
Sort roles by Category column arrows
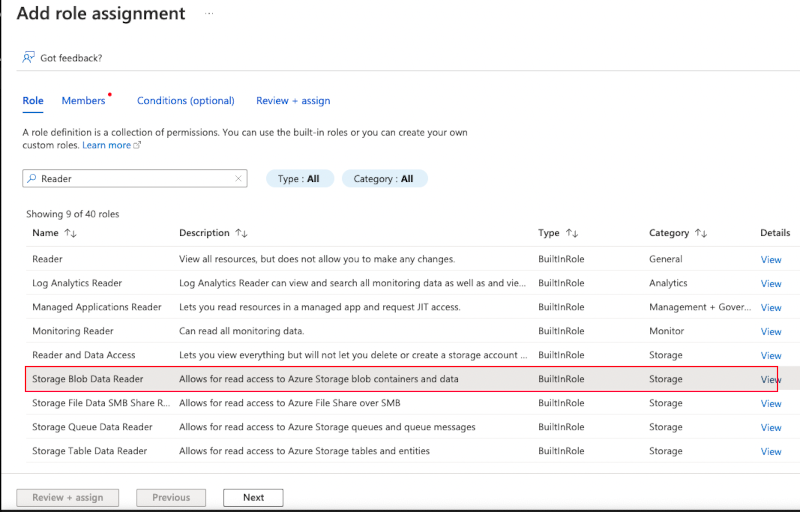coord(700,233)
